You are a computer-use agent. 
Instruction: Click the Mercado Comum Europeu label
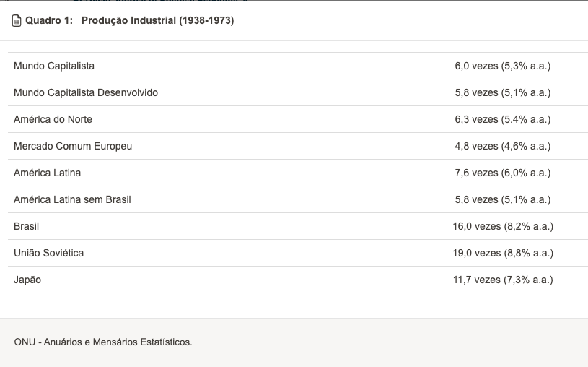tap(73, 146)
